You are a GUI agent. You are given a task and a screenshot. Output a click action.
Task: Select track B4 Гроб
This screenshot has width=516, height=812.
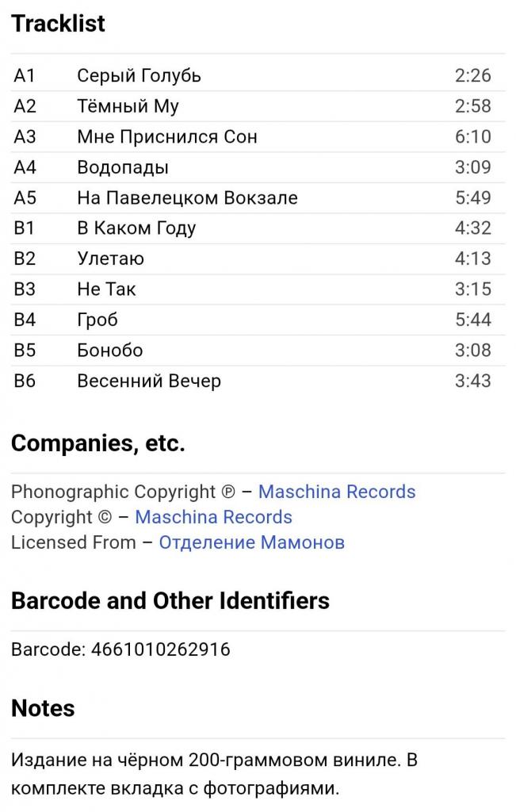tap(258, 320)
